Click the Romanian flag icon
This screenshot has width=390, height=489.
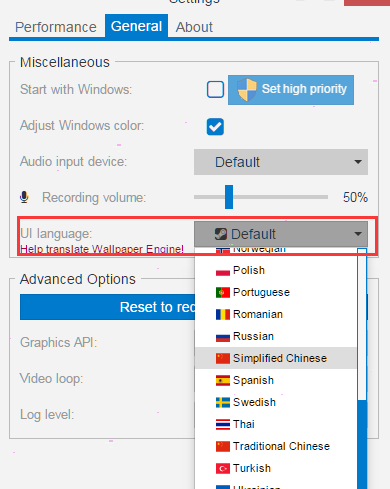tap(223, 314)
